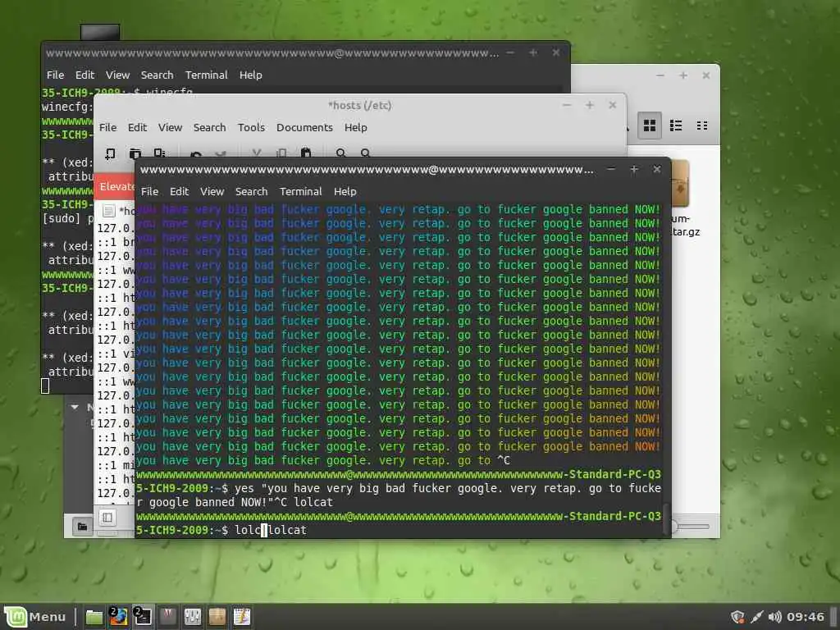Image resolution: width=840 pixels, height=630 pixels.
Task: Click the mixer settings taskbar item
Action: click(x=192, y=617)
